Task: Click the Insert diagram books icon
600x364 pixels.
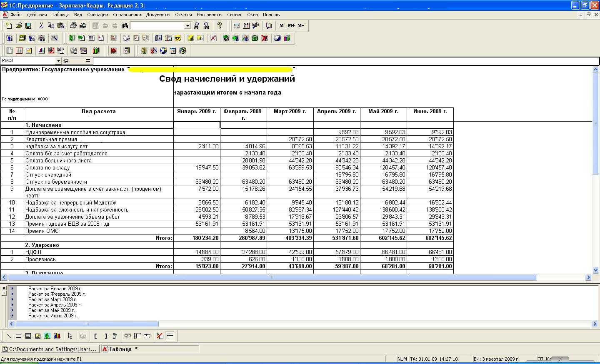Action: 57,336
